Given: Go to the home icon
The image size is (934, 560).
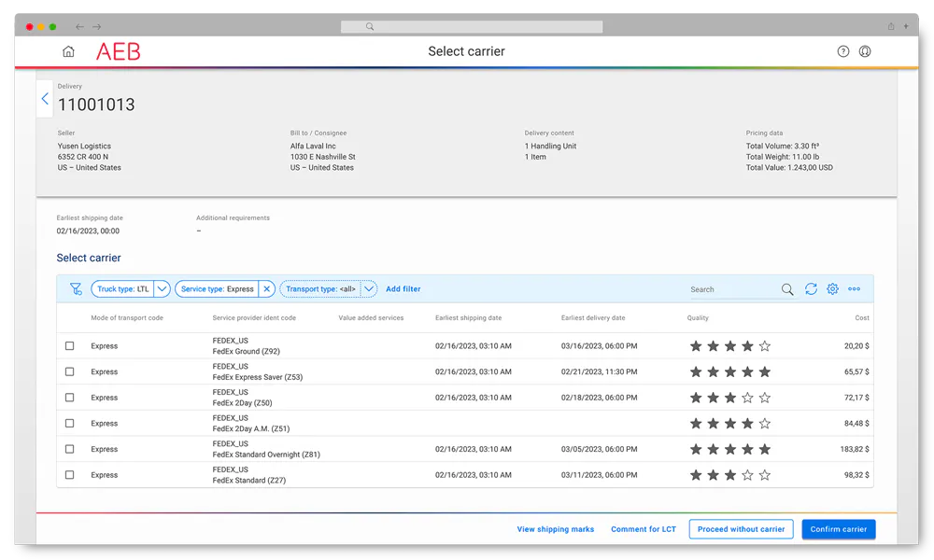Looking at the screenshot, I should pyautogui.click(x=68, y=51).
